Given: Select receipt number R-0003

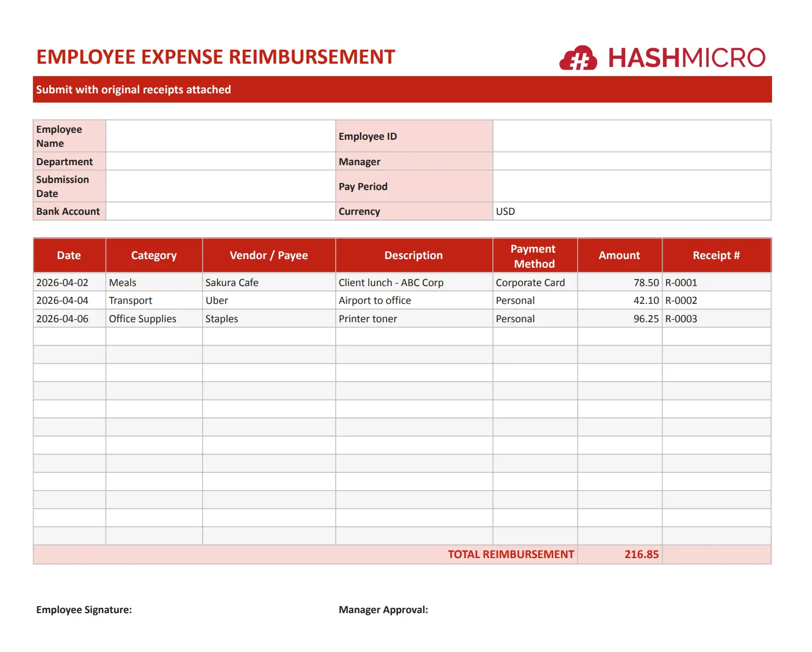Looking at the screenshot, I should point(716,318).
